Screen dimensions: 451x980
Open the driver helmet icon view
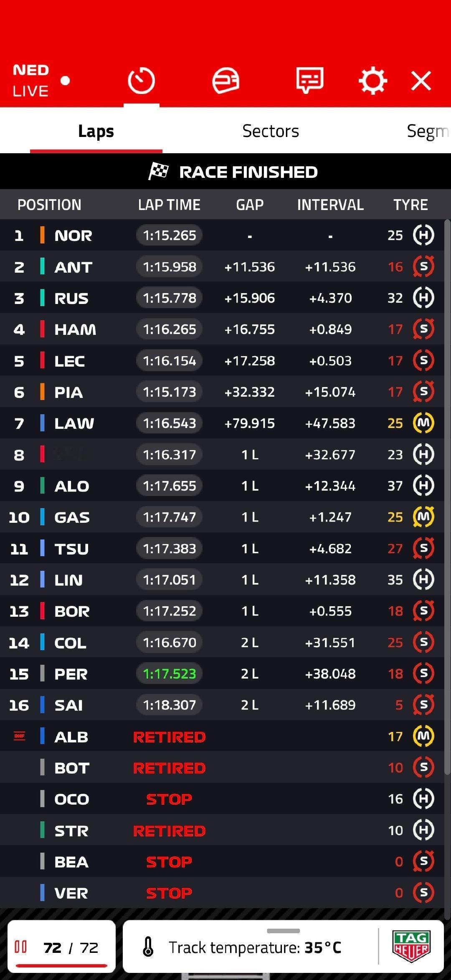point(225,81)
